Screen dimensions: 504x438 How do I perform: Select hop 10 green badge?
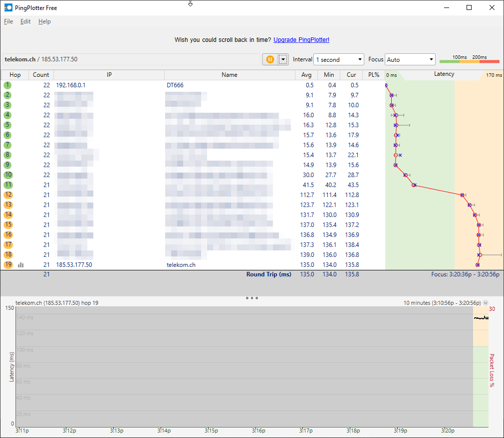tap(8, 175)
